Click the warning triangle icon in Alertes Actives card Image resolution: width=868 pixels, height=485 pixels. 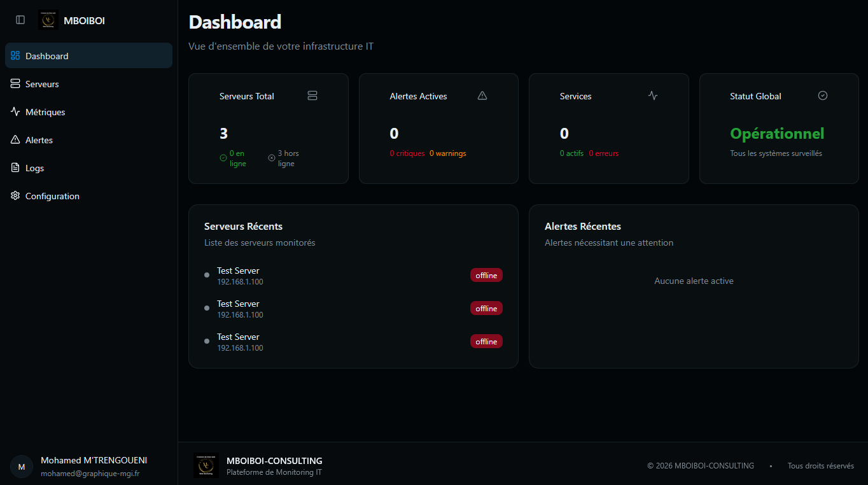coord(482,95)
